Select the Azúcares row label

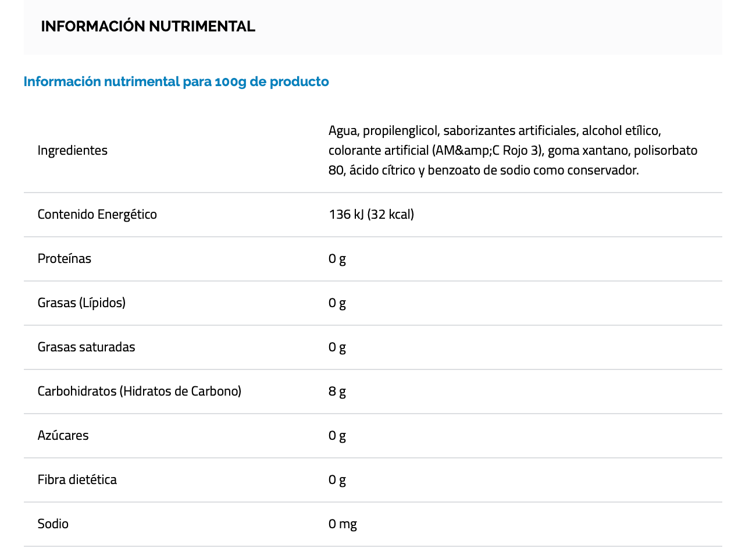[x=63, y=435]
